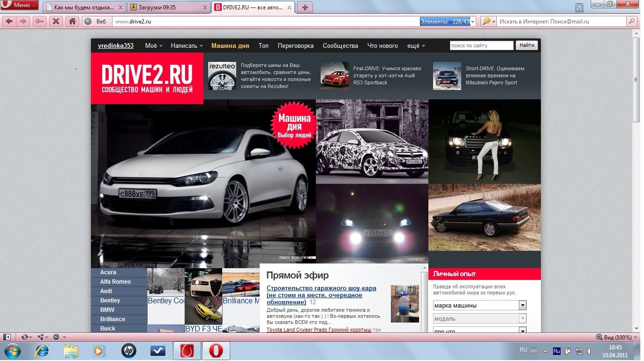Expand the 'марка машины' dropdown
644x361 pixels.
pos(523,305)
